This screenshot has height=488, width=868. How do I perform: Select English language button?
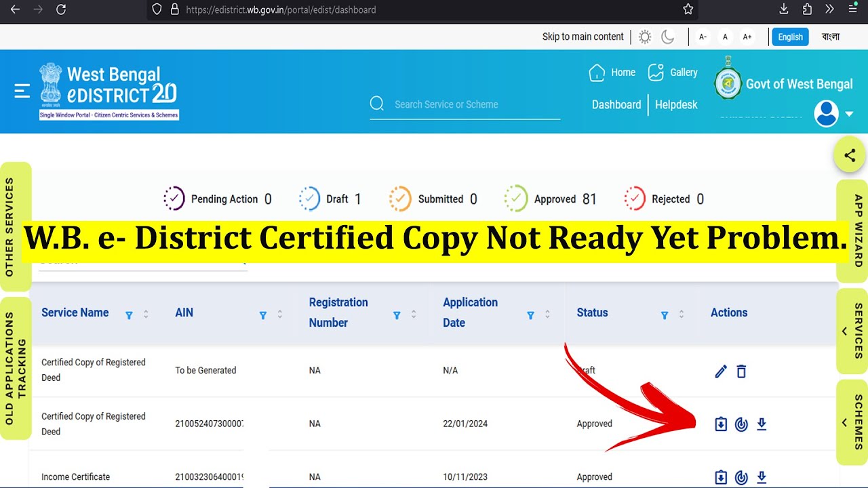click(x=790, y=37)
